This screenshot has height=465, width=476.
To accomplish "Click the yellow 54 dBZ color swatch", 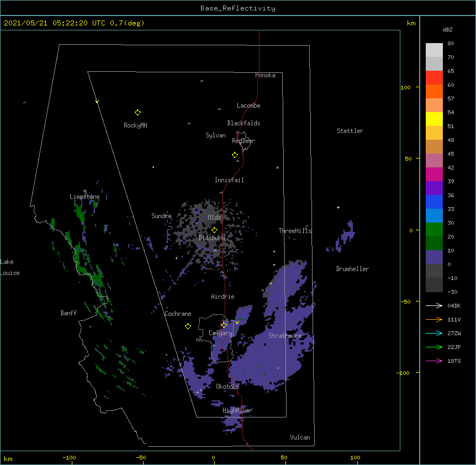I will [x=434, y=119].
